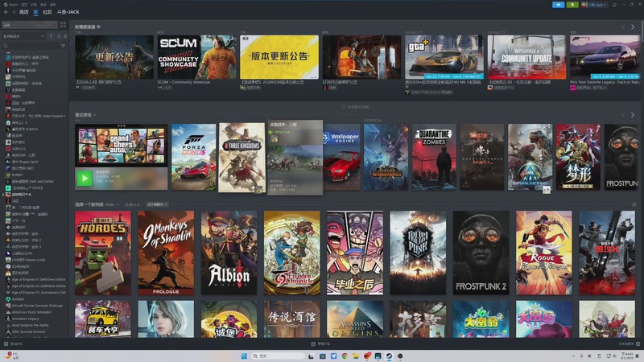Screen dimensions: 644x362
Task: Select the Forza Horizon 5 recent tile
Action: [194, 157]
